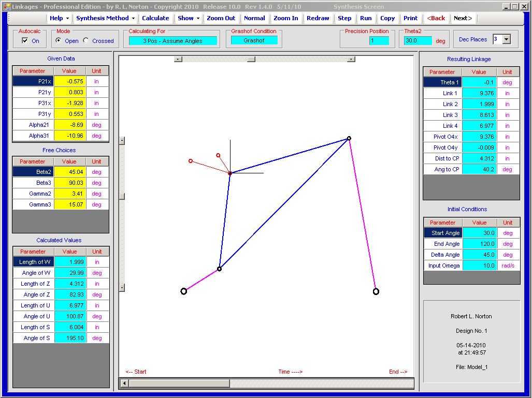Select the Crossed mode radio button
This screenshot has height=398, width=532.
coord(86,41)
